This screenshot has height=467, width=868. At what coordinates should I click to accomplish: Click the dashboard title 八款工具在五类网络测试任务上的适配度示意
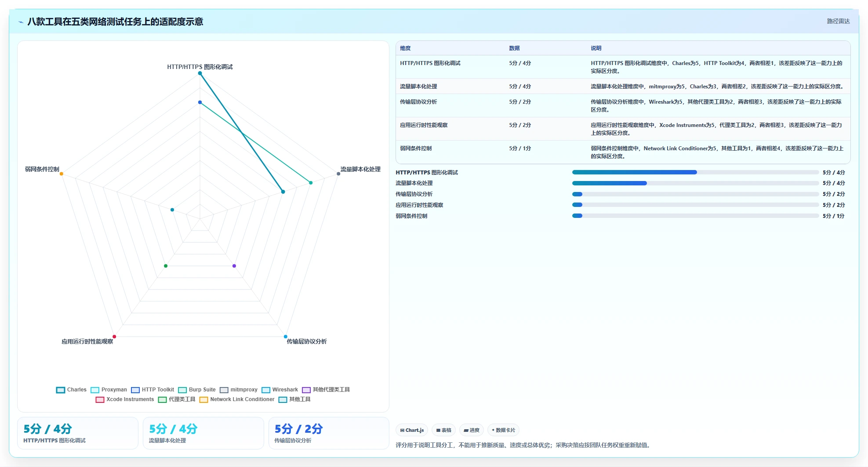(115, 22)
